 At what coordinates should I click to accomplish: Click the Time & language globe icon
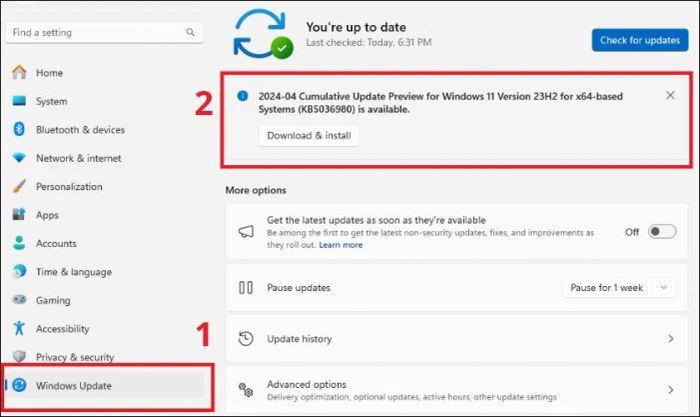click(x=19, y=271)
